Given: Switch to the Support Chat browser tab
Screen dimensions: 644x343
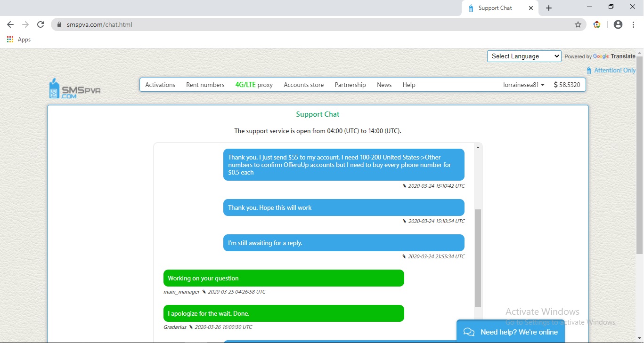Looking at the screenshot, I should pos(501,8).
